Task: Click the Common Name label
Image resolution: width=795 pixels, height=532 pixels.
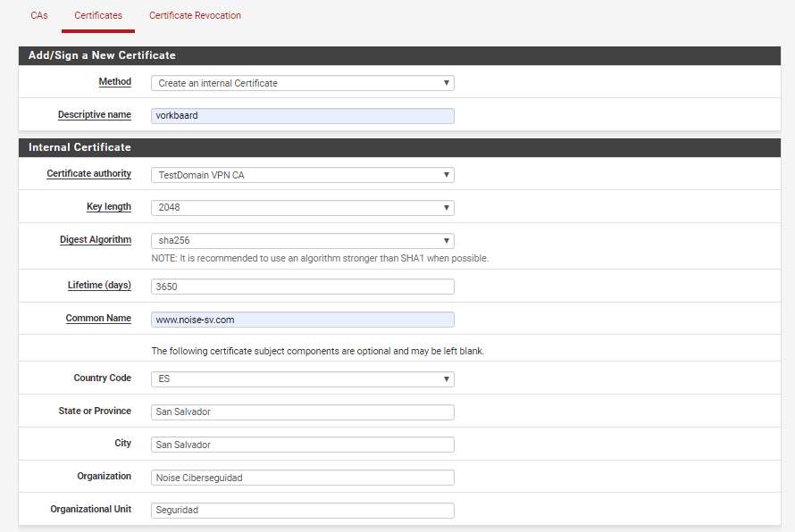Action: [98, 318]
